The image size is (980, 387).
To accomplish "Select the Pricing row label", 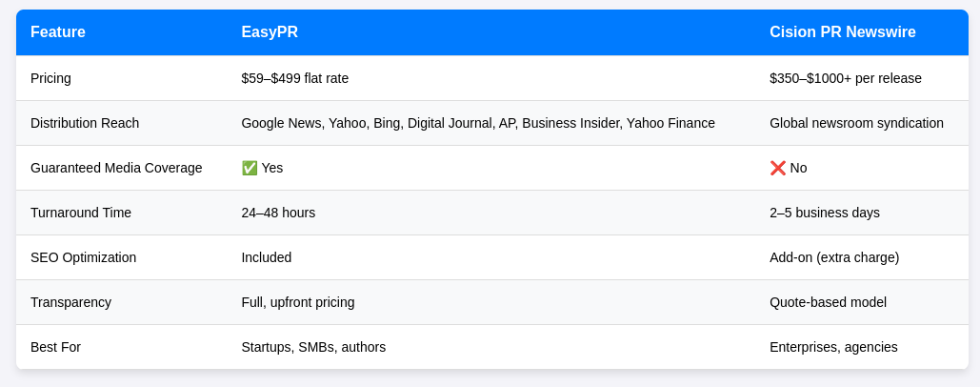I will (x=50, y=78).
